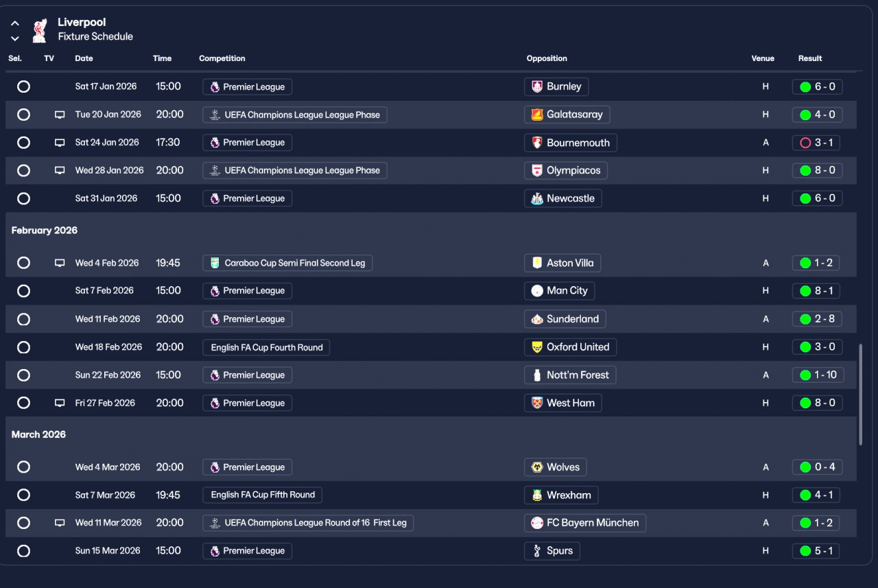Sort fixtures by the Date column header
878x588 pixels.
84,58
